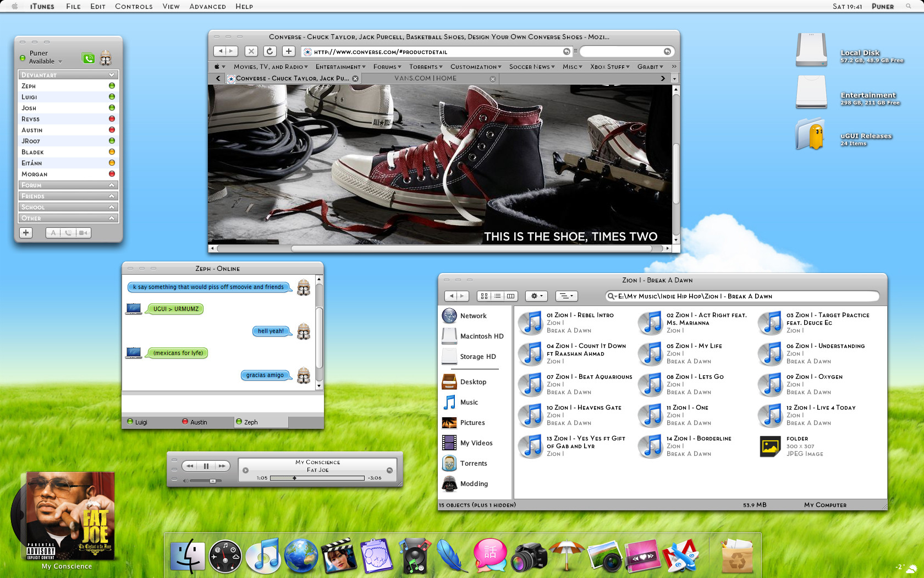The width and height of the screenshot is (924, 578).
Task: Open Entertainment drive on desktop
Action: coord(811,92)
